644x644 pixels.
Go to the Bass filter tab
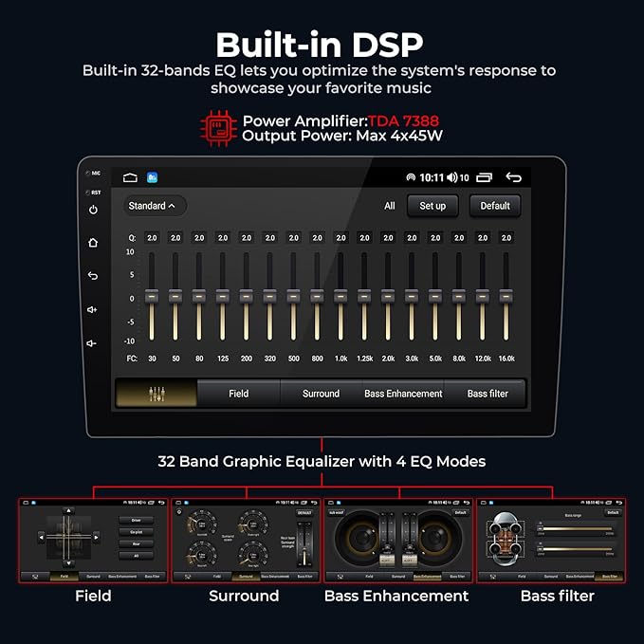(x=488, y=394)
